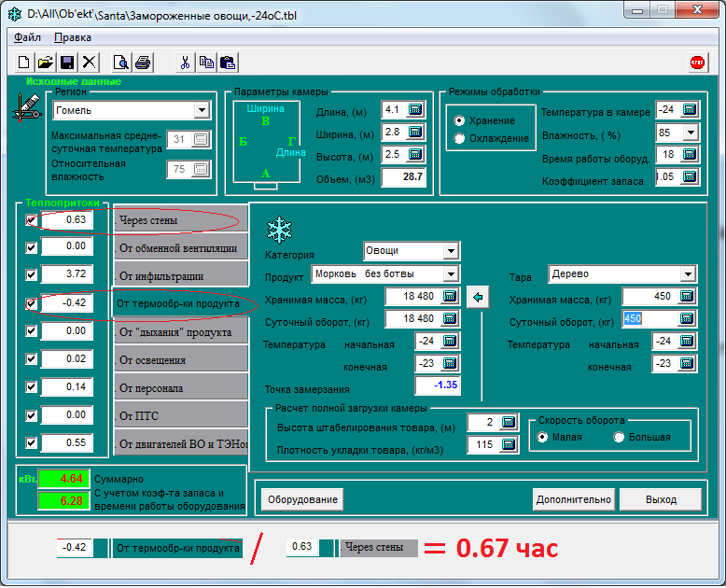
Task: Open a file with folder icon
Action: click(x=46, y=62)
